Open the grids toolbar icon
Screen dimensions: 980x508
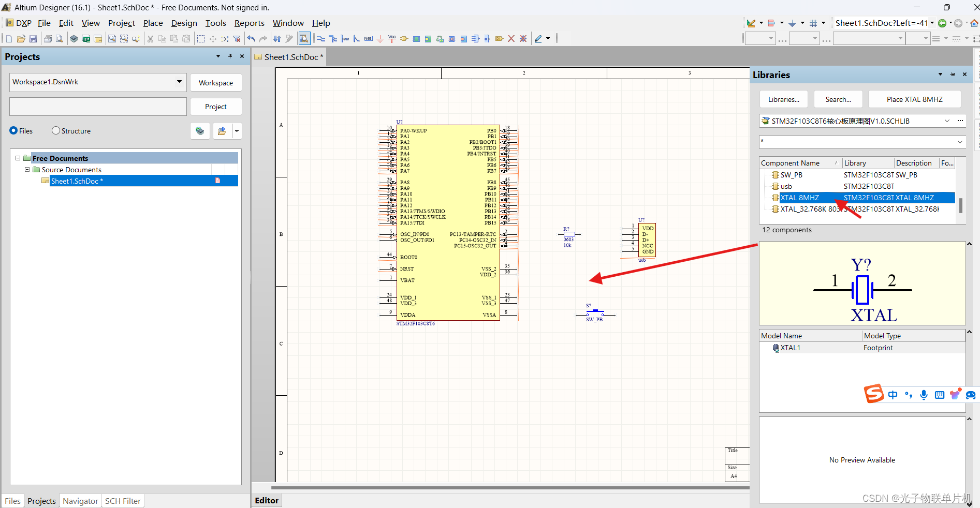813,23
